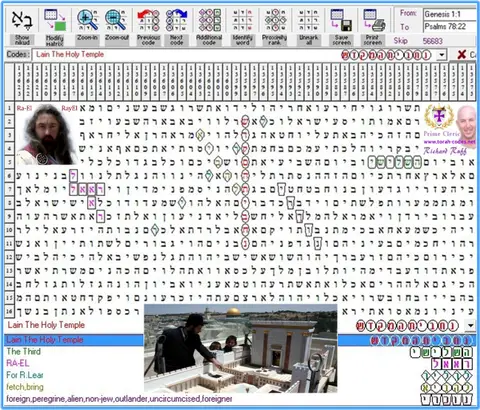Open the dropdown arrow below the matrix
This screenshot has width=480, height=410.
pos(470,325)
